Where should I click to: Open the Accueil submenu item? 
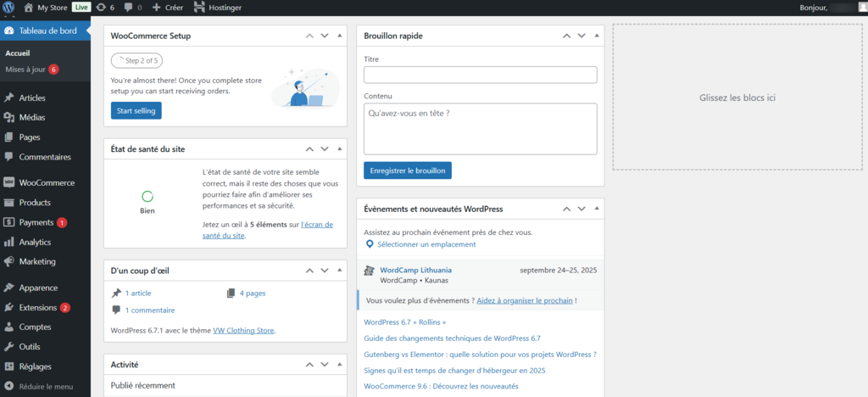click(x=18, y=53)
